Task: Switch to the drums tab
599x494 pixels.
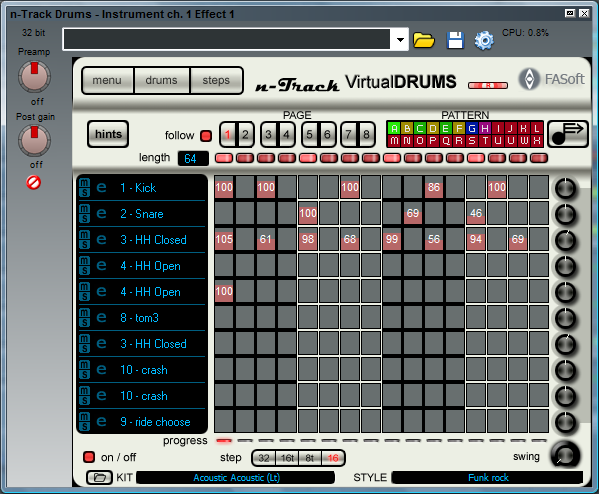Action: coord(162,80)
